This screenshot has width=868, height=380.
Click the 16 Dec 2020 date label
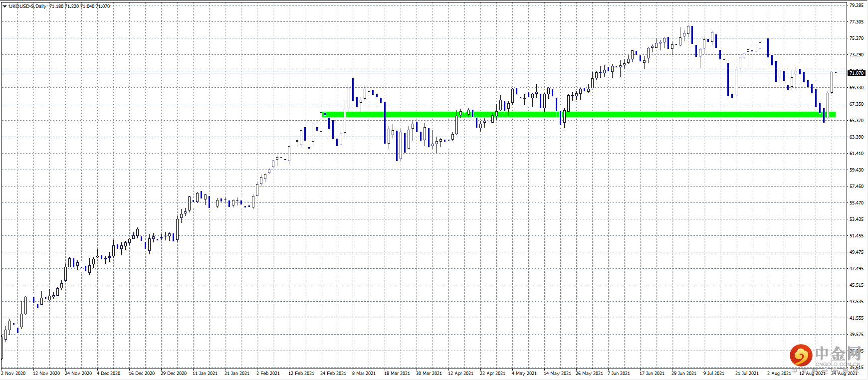[142, 374]
